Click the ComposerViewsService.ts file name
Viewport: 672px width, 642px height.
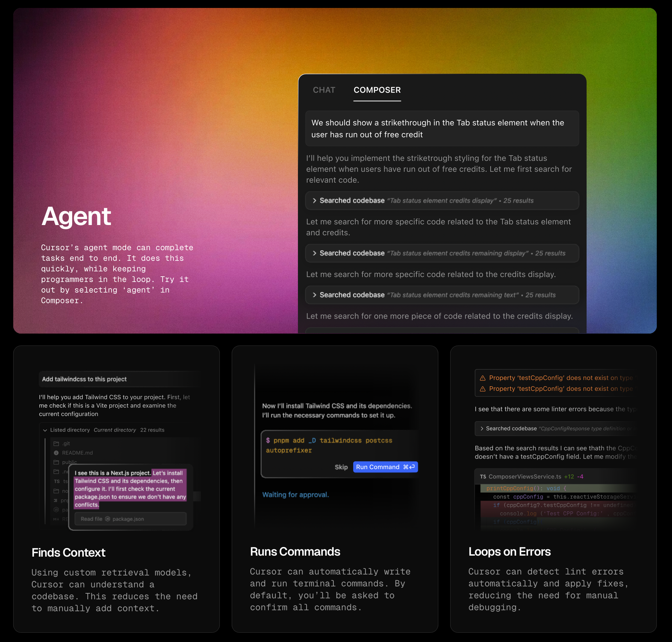525,477
